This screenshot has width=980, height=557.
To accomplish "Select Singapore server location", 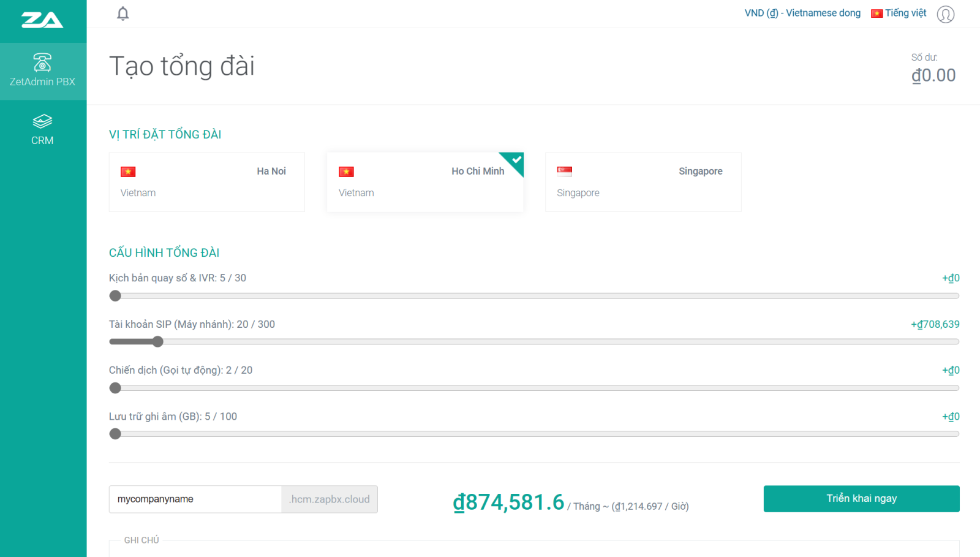I will [643, 182].
